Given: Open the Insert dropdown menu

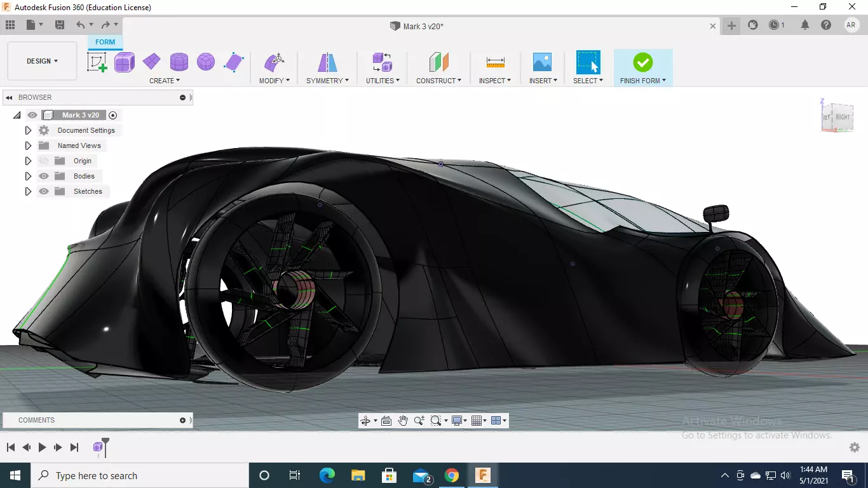Looking at the screenshot, I should 543,81.
